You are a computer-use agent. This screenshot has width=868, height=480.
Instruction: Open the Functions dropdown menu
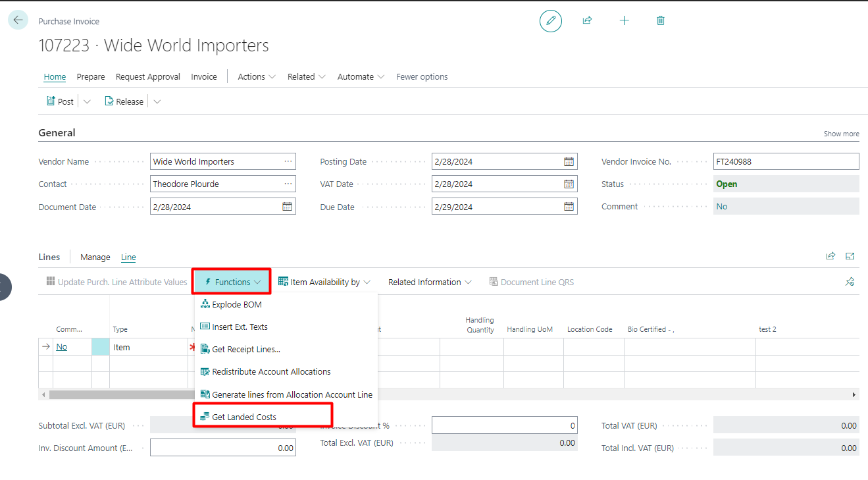232,282
